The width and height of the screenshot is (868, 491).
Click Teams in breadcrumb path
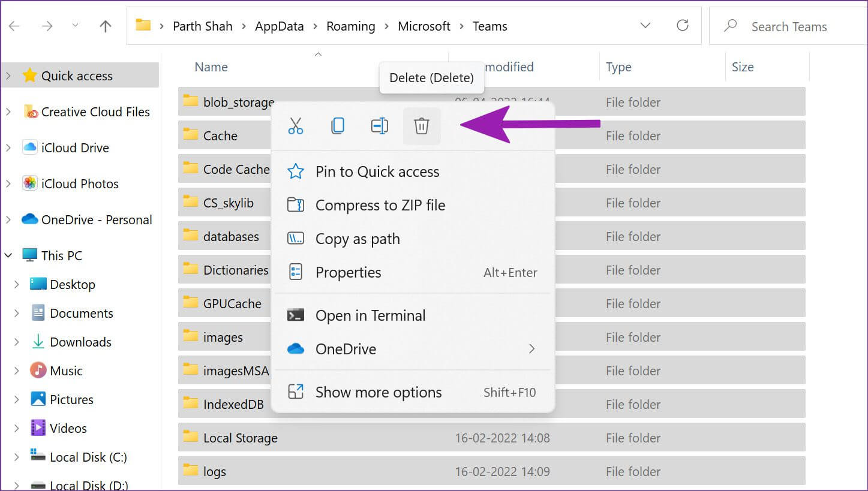pos(489,26)
